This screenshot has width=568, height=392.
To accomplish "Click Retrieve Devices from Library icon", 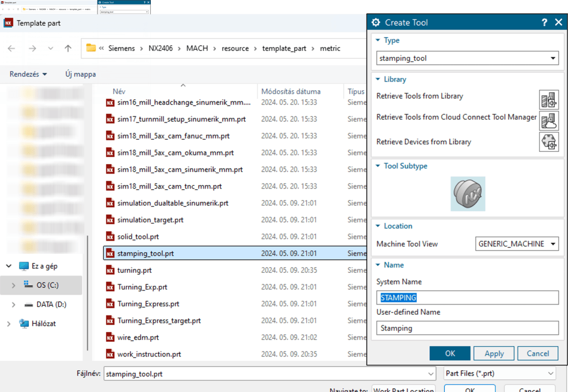I will point(549,142).
